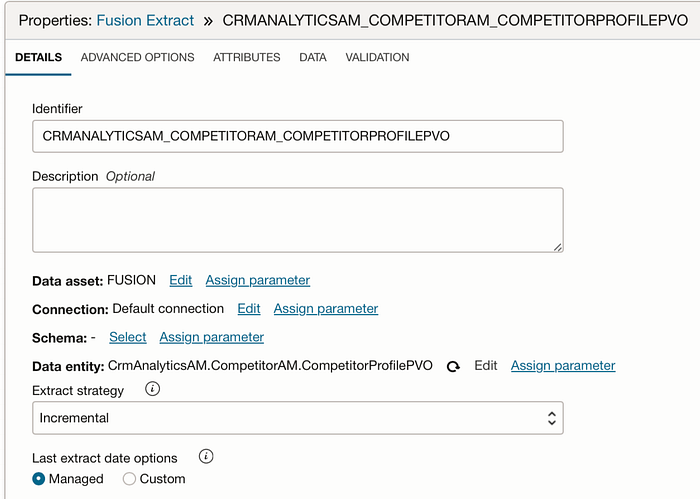The height and width of the screenshot is (499, 700).
Task: Switch to the Advanced Options tab
Action: click(x=138, y=57)
